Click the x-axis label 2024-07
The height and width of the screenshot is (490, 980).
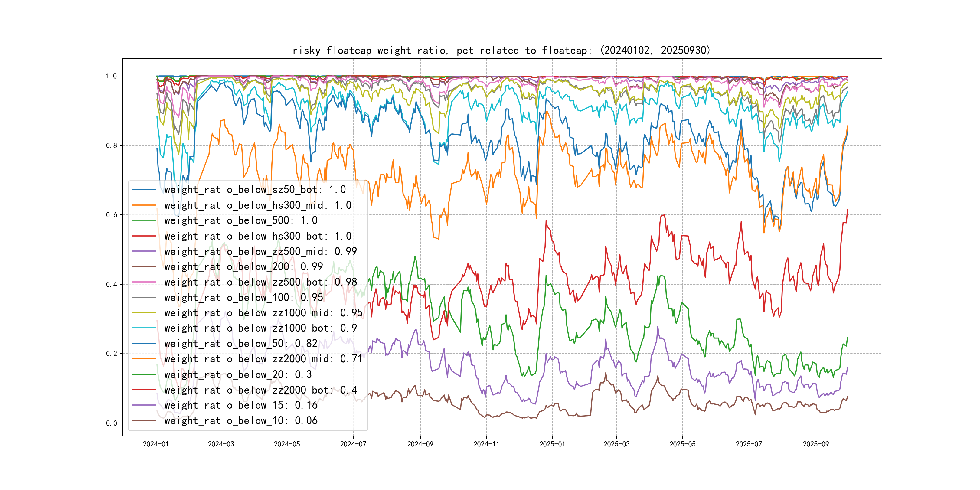point(353,444)
